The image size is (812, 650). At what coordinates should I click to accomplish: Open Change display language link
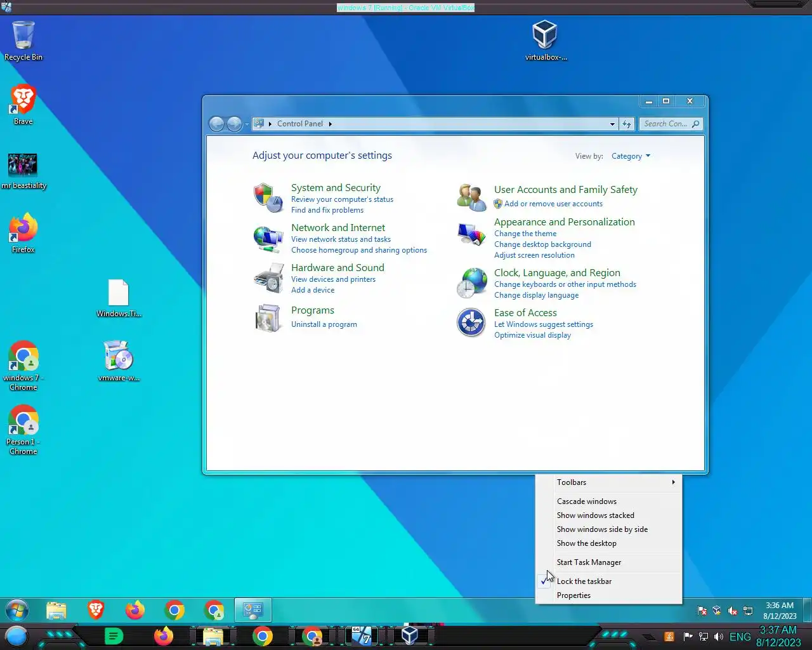tap(536, 295)
